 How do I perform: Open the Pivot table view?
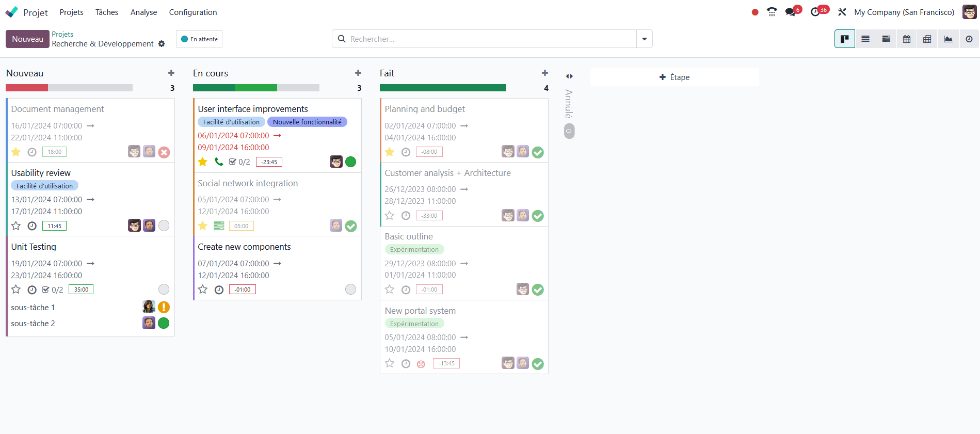[927, 39]
